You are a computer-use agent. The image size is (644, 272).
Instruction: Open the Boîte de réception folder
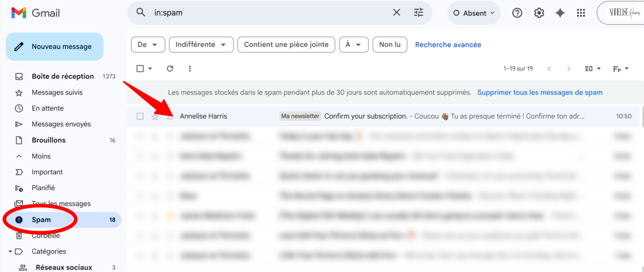pyautogui.click(x=63, y=76)
